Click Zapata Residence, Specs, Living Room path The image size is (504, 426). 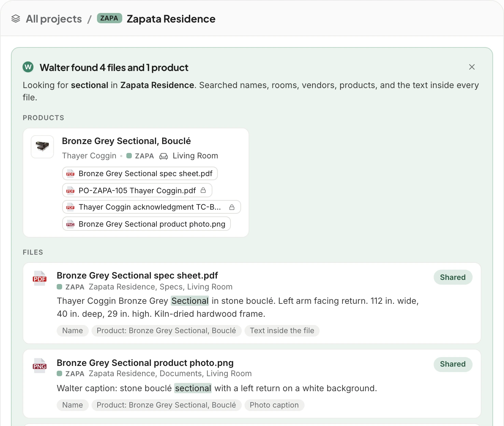pos(160,287)
